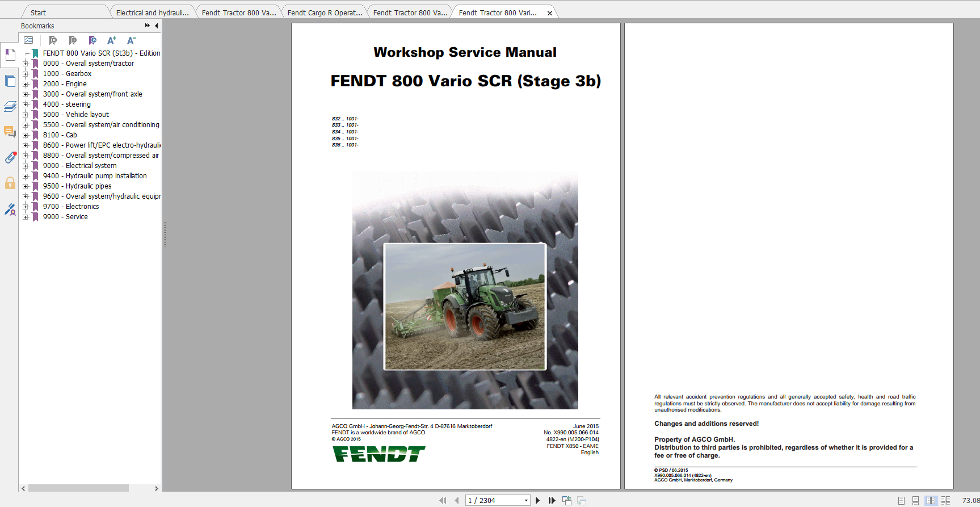Open the 2000 - Engine bookmark
Screen dimensions: 980x507
pyautogui.click(x=65, y=84)
